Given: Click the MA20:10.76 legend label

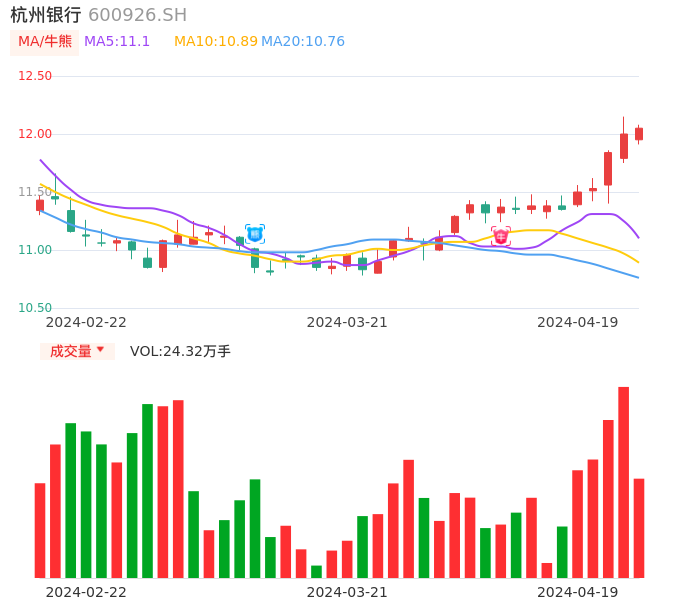Looking at the screenshot, I should (x=303, y=42).
